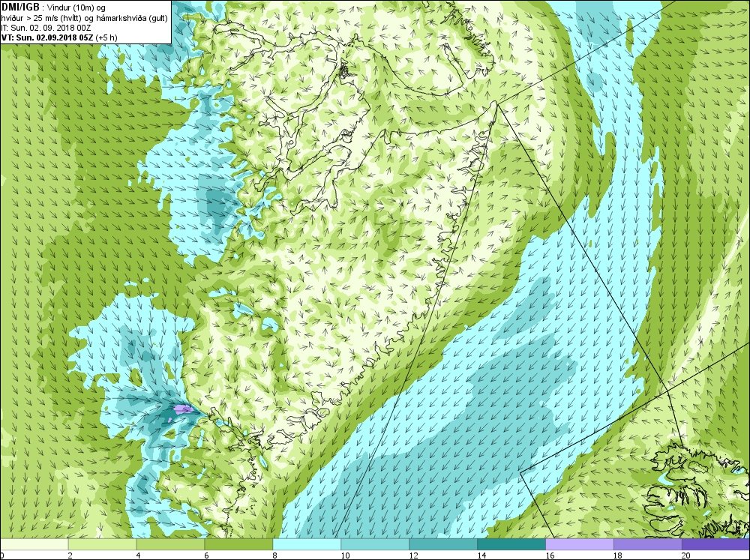Screen dimensions: 750x560
Task: Click the scale label '8'
Action: pyautogui.click(x=275, y=556)
